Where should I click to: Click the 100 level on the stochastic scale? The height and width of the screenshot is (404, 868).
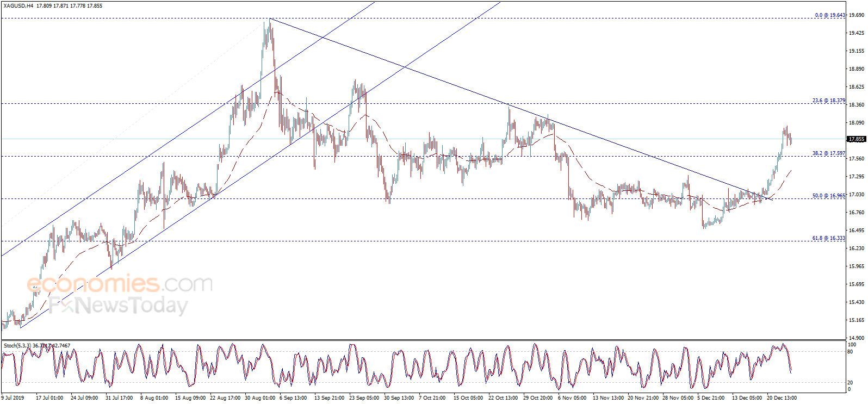point(852,345)
